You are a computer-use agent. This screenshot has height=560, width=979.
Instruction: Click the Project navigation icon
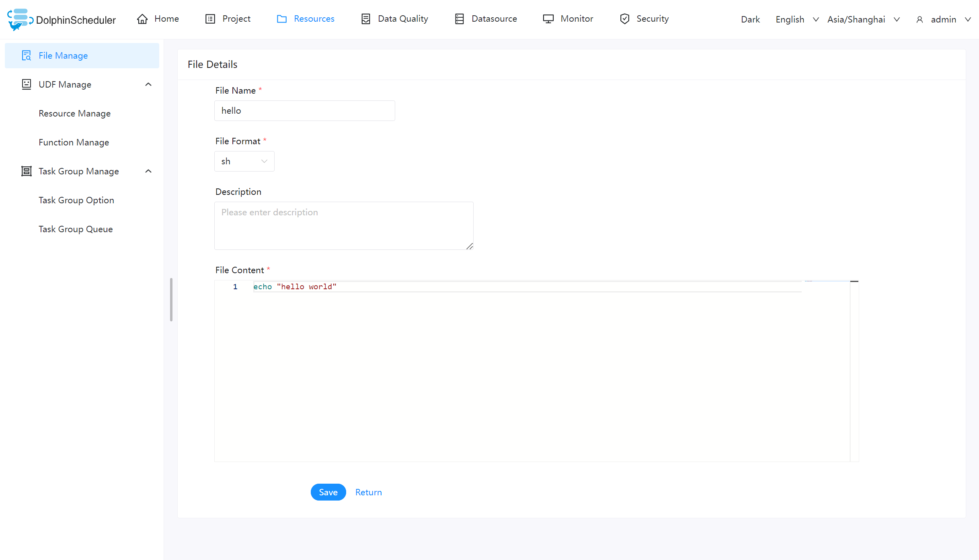click(211, 18)
